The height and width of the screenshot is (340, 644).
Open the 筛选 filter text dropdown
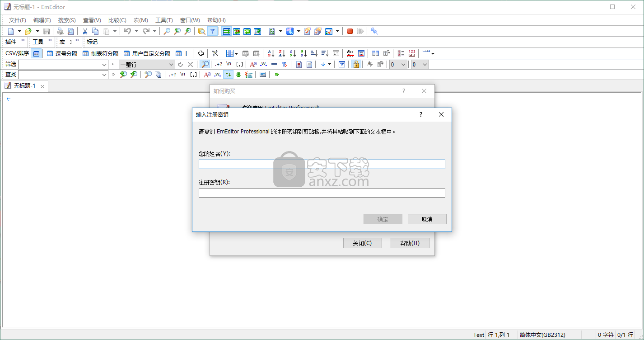pyautogui.click(x=104, y=64)
